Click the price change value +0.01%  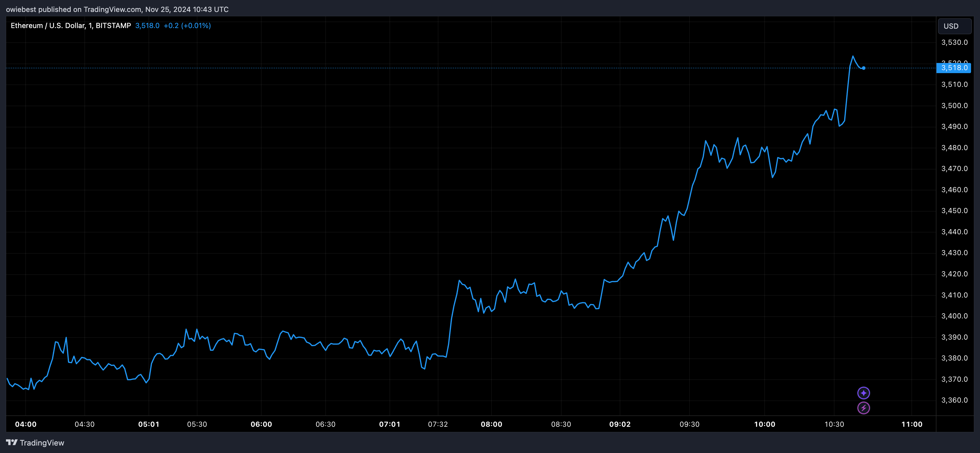tap(196, 25)
